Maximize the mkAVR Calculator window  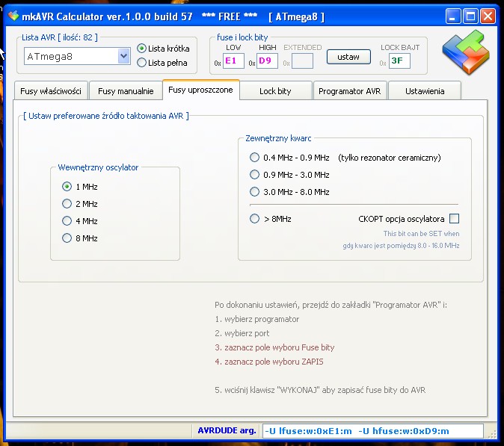coord(470,16)
